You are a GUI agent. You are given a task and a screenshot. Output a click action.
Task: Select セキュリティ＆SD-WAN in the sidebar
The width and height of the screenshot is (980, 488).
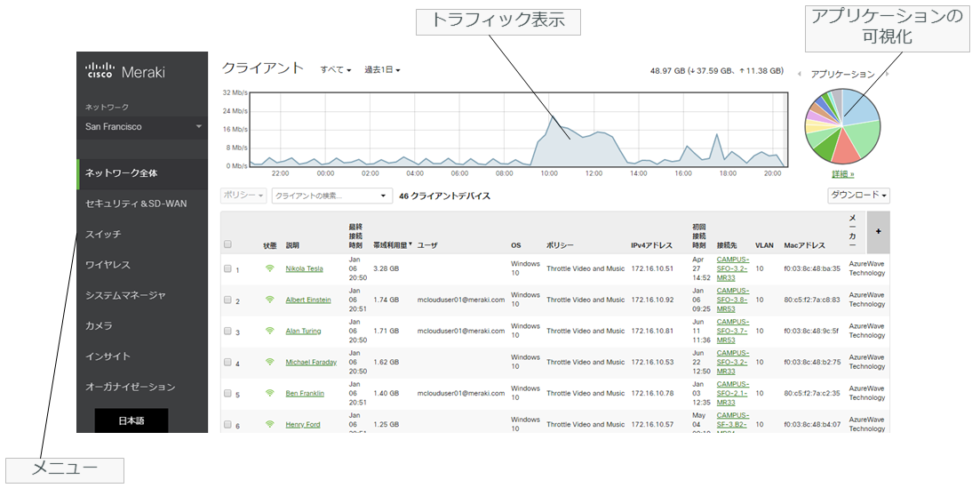(x=136, y=204)
